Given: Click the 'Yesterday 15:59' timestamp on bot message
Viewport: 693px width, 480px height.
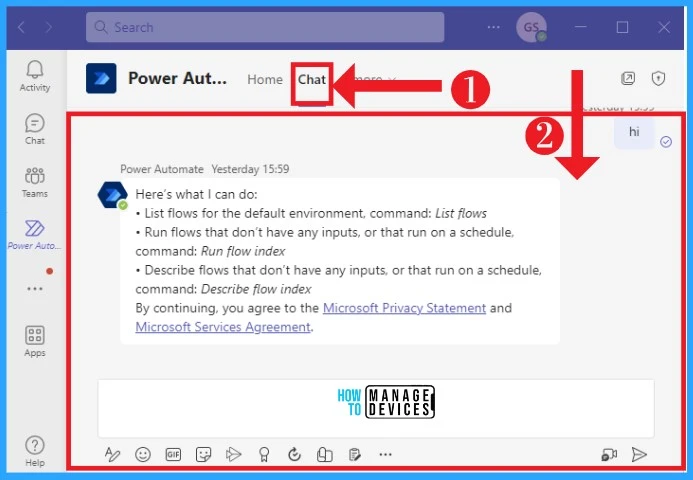Looking at the screenshot, I should 250,169.
